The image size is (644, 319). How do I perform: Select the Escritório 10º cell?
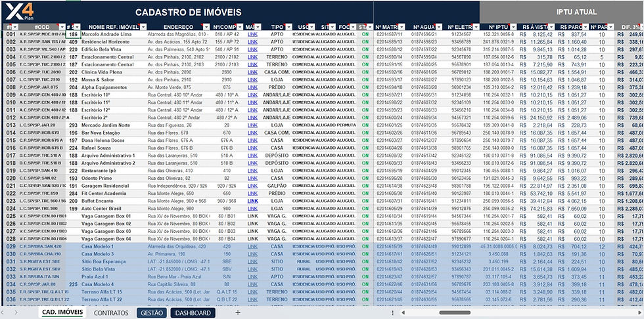click(113, 95)
